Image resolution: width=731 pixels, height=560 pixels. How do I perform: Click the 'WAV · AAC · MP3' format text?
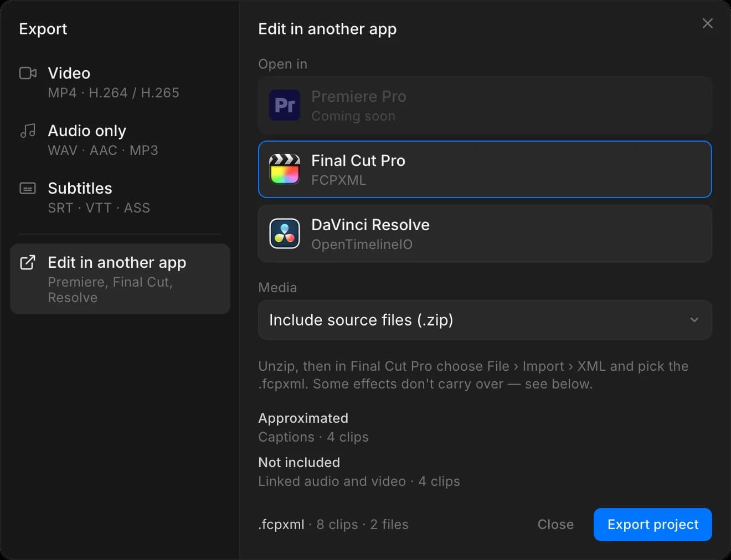(103, 151)
